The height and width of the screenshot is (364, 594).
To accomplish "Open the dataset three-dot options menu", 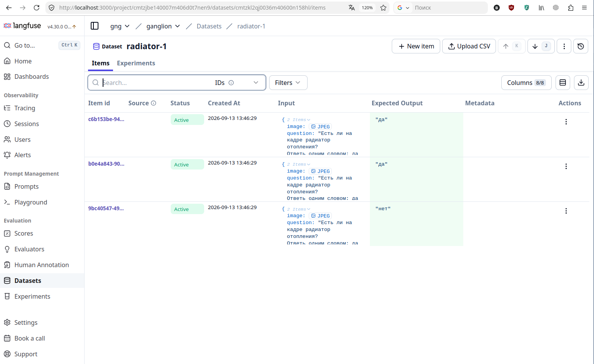I will pyautogui.click(x=564, y=46).
